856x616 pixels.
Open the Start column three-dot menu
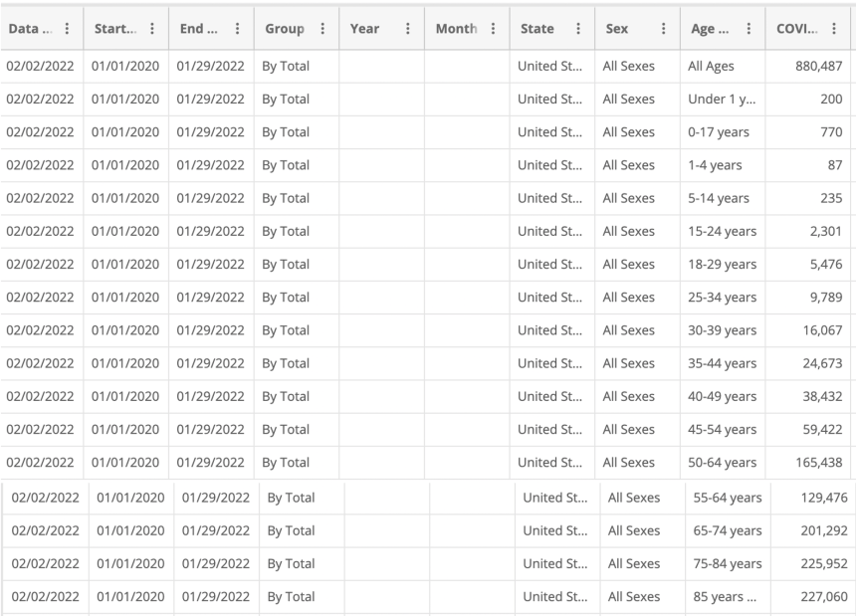[152, 29]
